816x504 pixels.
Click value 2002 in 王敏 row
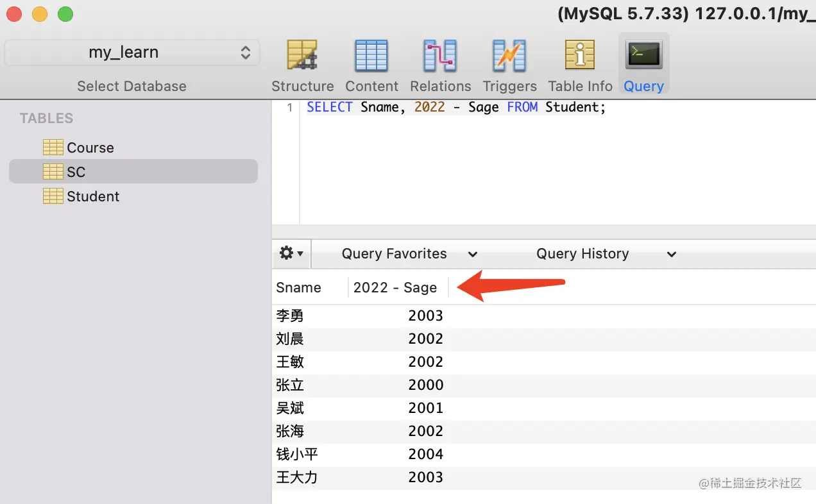pos(425,362)
